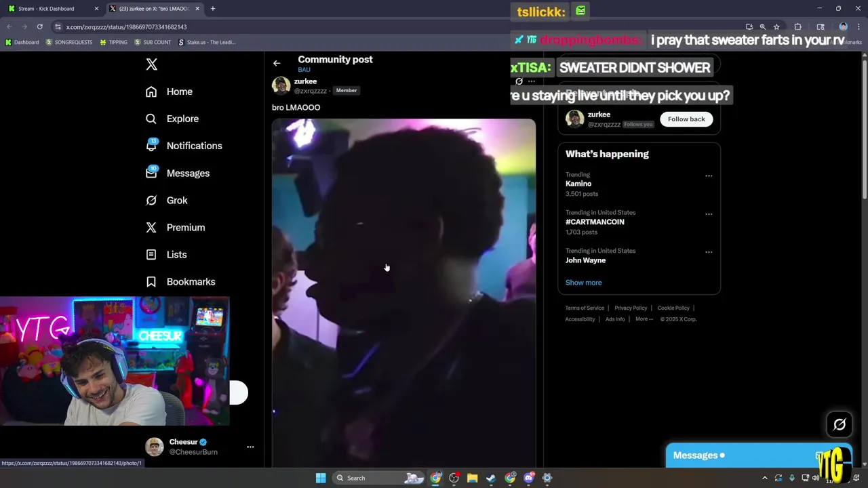Click the Home house icon
The image size is (868, 488).
tap(151, 91)
